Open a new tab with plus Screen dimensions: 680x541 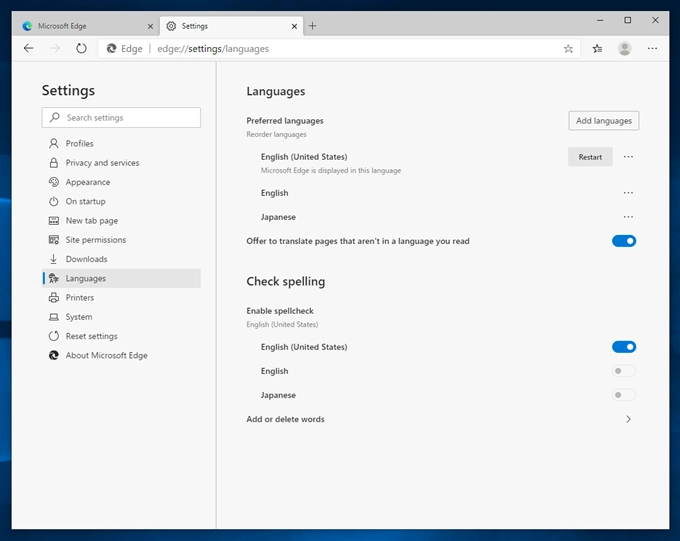pos(312,26)
